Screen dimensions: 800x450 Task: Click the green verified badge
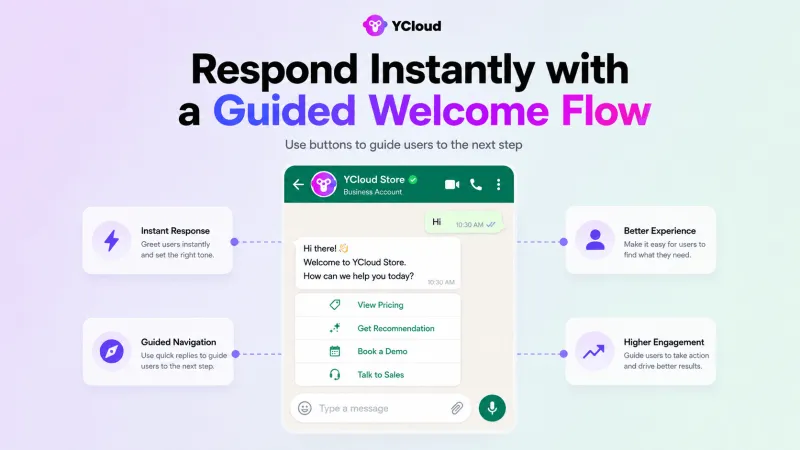[x=413, y=180]
